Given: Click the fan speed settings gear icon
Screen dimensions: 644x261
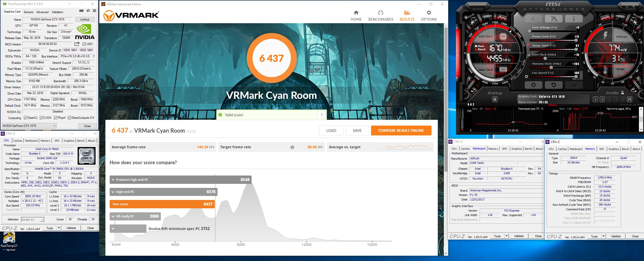Looking at the screenshot, I should pyautogui.click(x=526, y=77).
